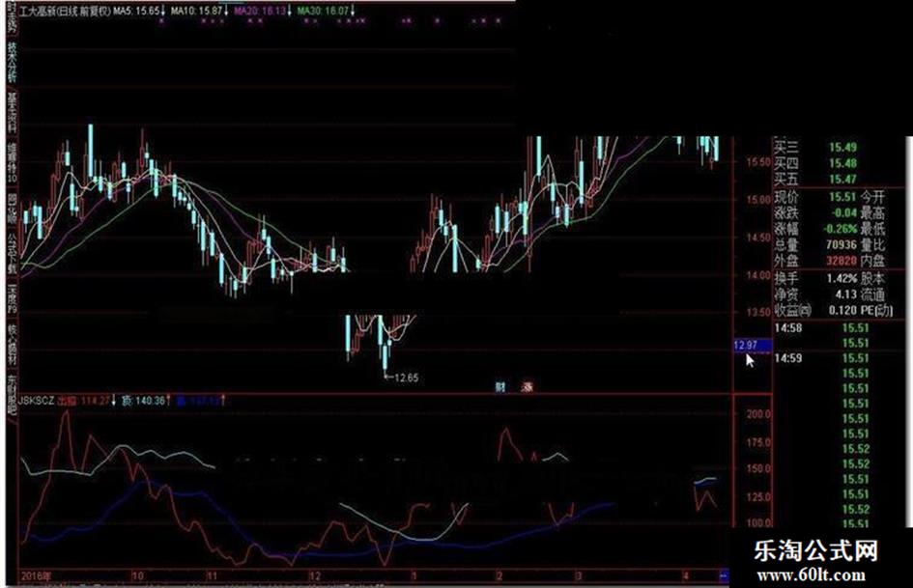Click the 13.50 price axis label
Viewport: 913px width, 588px height.
(758, 312)
